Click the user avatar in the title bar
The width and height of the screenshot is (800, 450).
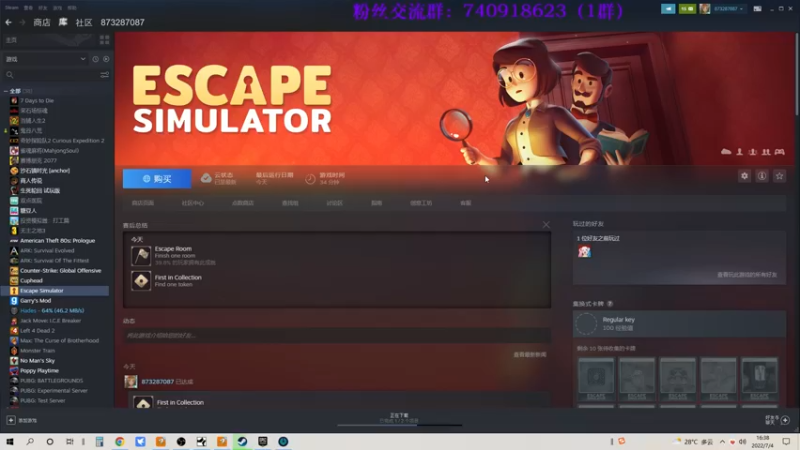coord(705,9)
